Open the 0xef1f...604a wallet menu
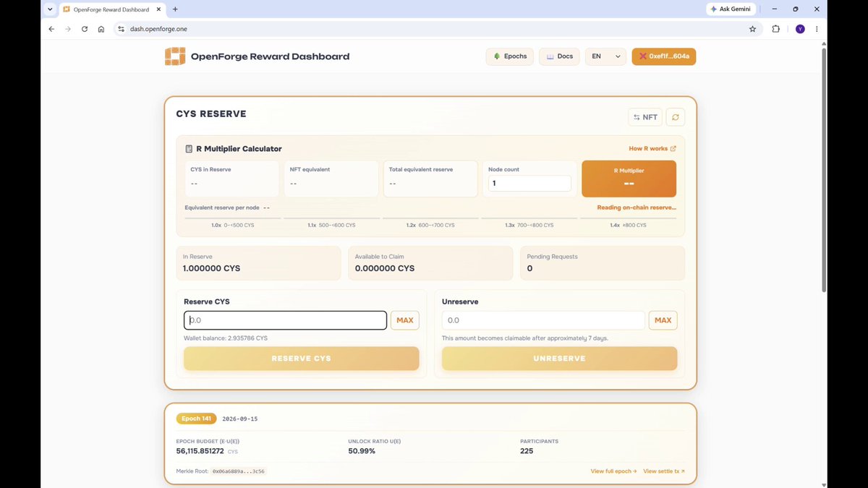868x488 pixels. click(x=663, y=56)
